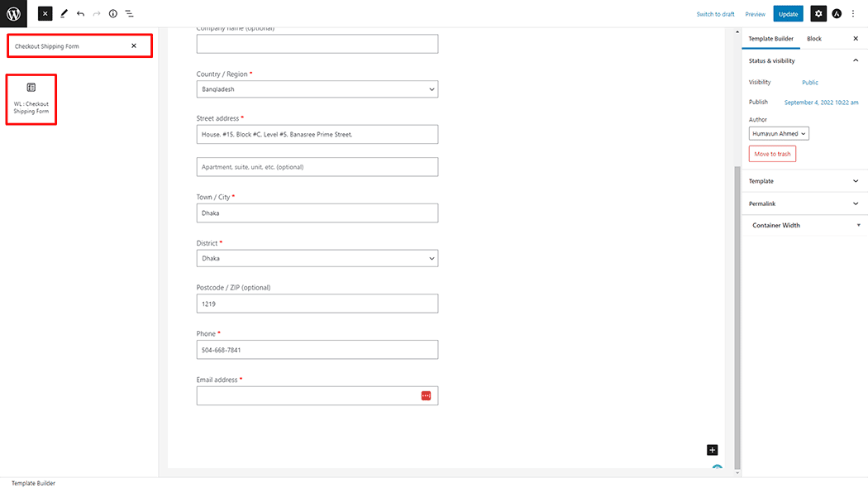The height and width of the screenshot is (488, 868).
Task: Click the WordPress logo icon
Action: pyautogui.click(x=13, y=13)
